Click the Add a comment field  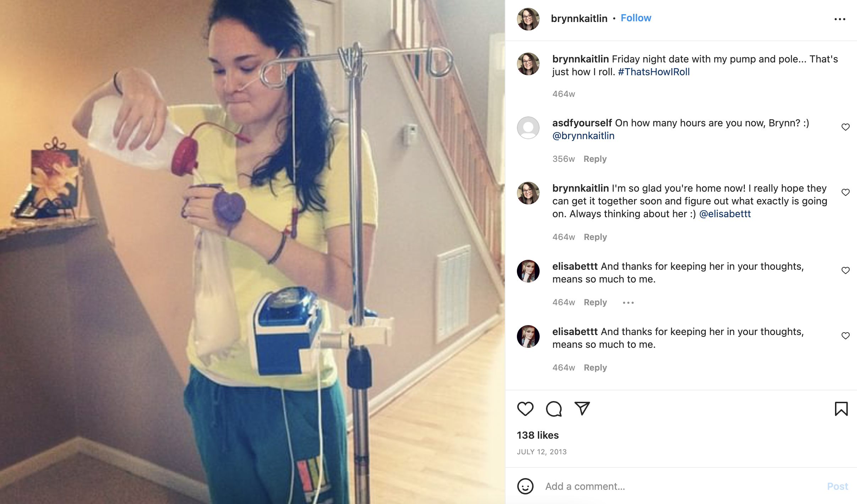click(682, 486)
